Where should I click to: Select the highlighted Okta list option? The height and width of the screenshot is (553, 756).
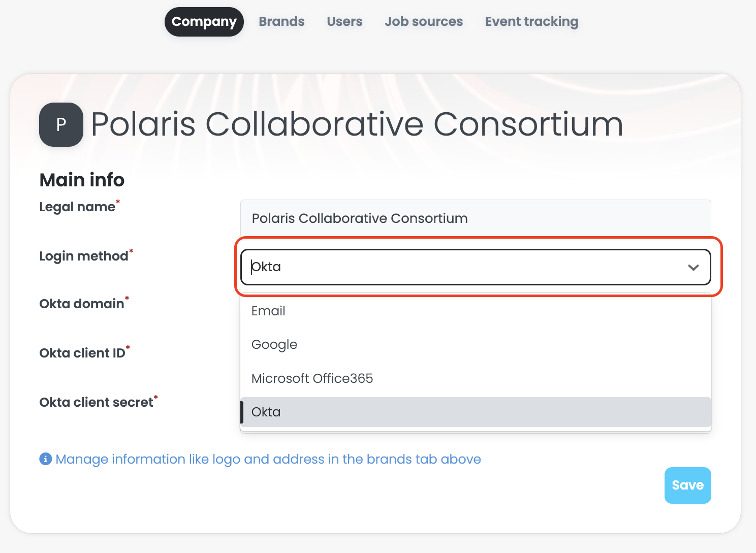click(x=266, y=412)
